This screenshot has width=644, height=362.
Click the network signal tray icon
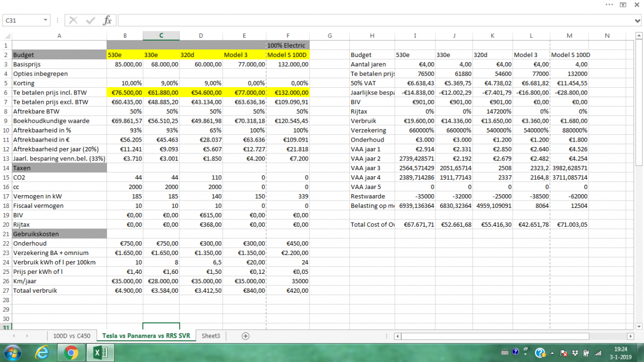(598, 353)
